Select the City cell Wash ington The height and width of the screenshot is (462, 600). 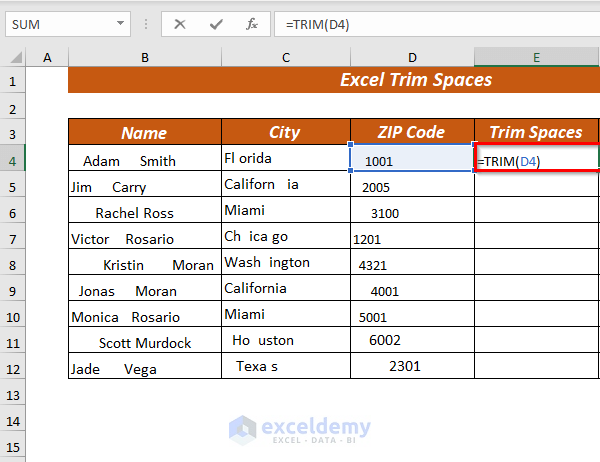[286, 262]
